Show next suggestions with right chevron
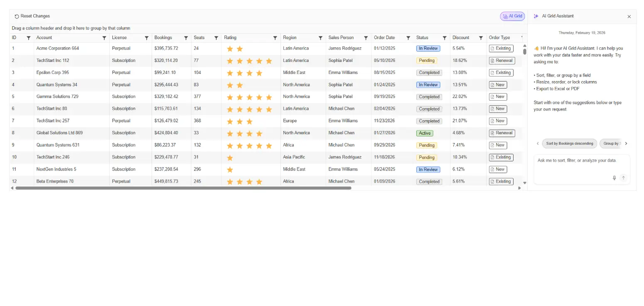The width and height of the screenshot is (644, 306). point(626,143)
